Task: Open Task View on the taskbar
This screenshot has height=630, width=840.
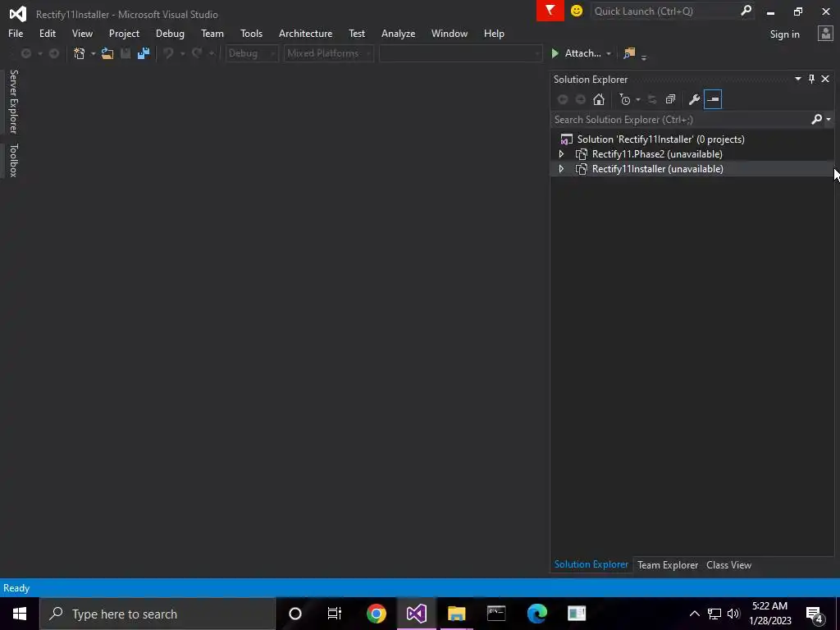Action: point(335,614)
